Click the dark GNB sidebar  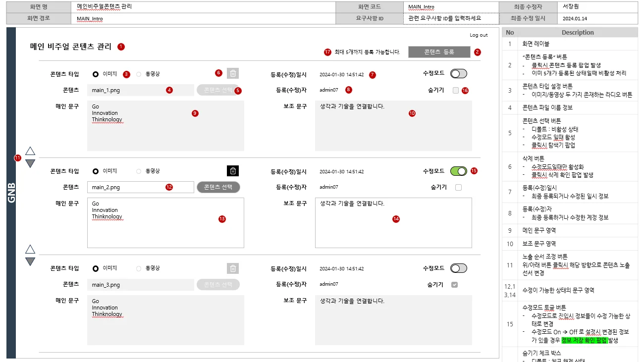pyautogui.click(x=11, y=193)
